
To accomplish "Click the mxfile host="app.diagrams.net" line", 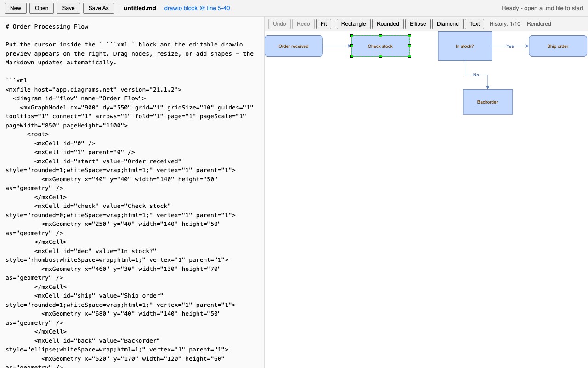I will tap(94, 90).
